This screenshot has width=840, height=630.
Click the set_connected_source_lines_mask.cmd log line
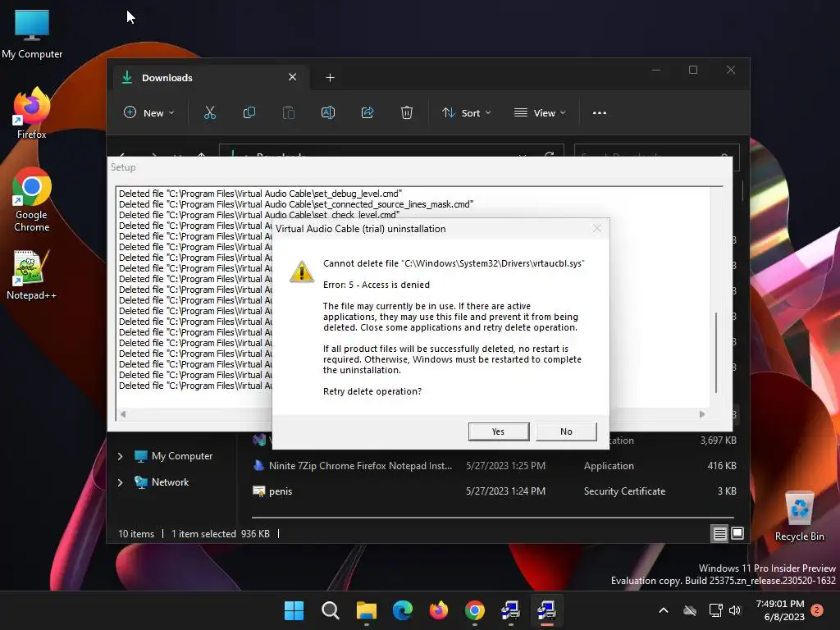click(296, 204)
